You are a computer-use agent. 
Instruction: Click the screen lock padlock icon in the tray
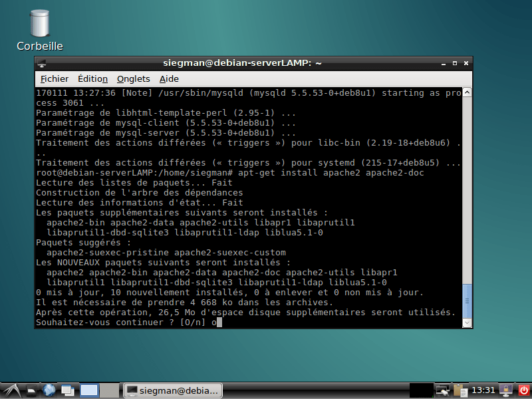pos(505,390)
